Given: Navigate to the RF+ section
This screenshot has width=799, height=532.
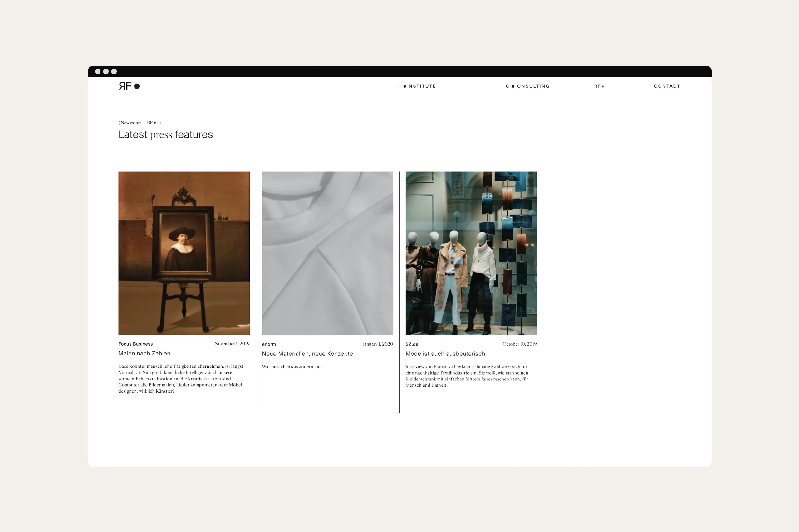Looking at the screenshot, I should [x=599, y=86].
